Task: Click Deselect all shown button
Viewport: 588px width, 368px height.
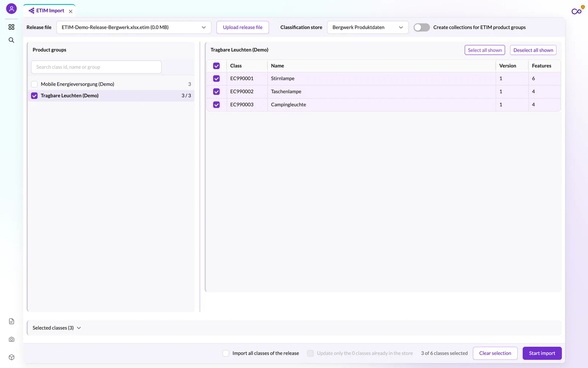Action: click(x=533, y=50)
